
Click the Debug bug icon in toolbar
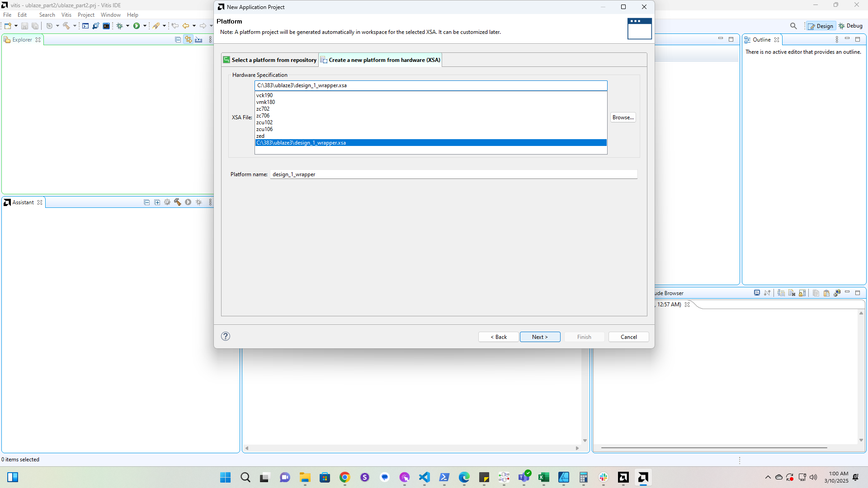coord(119,26)
